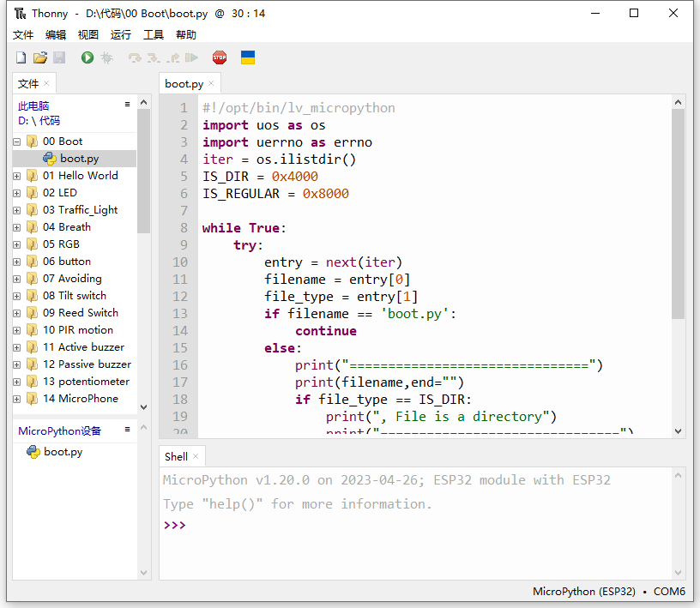The width and height of the screenshot is (700, 608).
Task: Click MicroPython (ESP32) interpreter in status bar
Action: point(583,592)
